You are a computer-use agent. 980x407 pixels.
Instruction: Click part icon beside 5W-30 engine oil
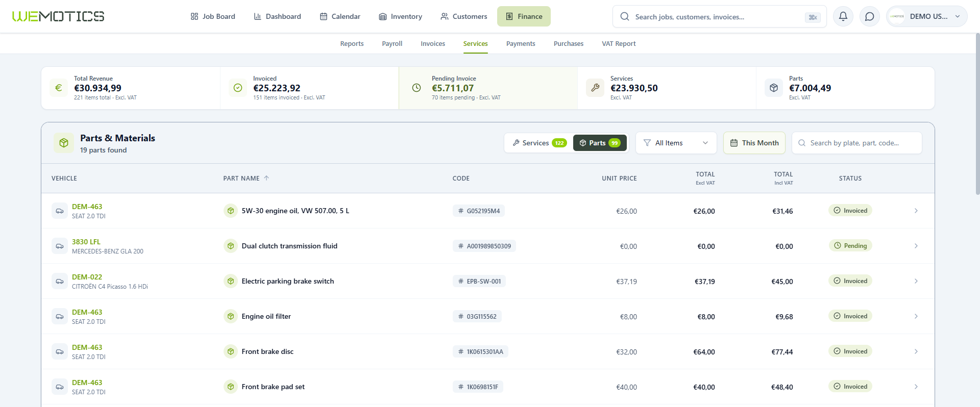(231, 211)
